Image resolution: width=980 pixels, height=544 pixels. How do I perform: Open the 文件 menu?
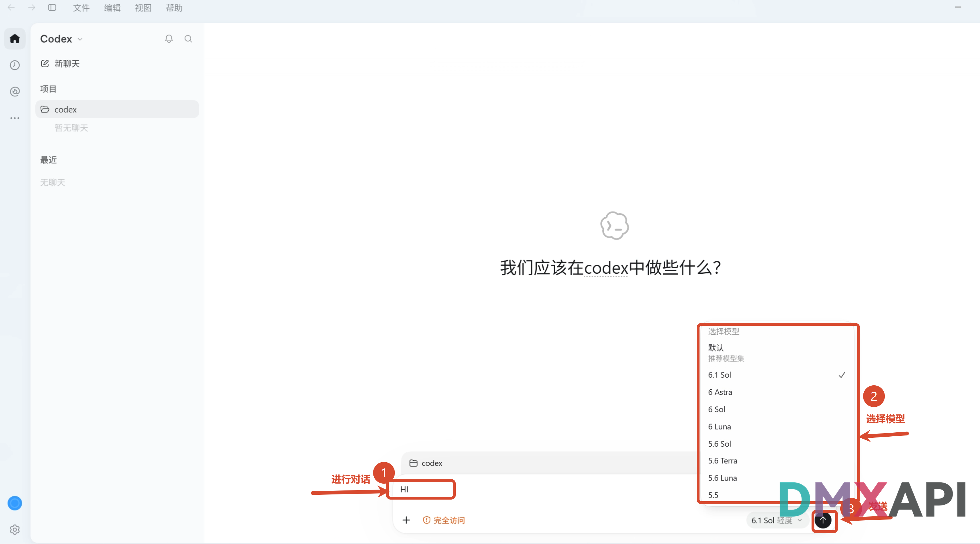click(81, 8)
